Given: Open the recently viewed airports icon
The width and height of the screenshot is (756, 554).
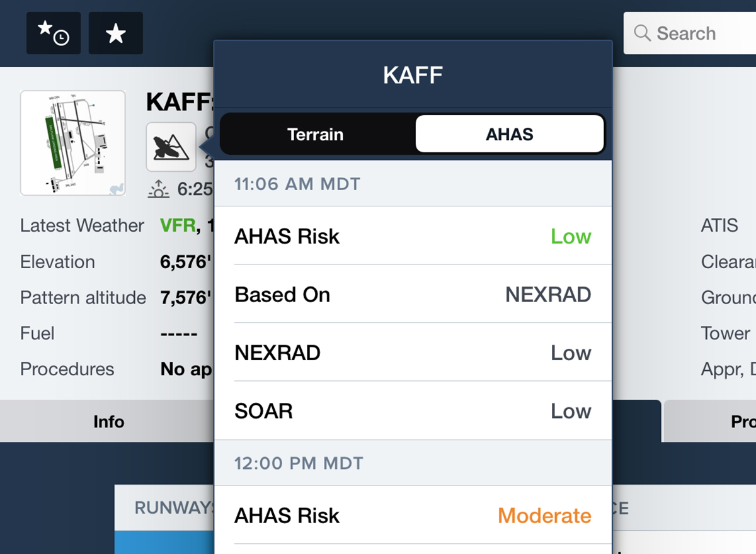Looking at the screenshot, I should pyautogui.click(x=53, y=33).
